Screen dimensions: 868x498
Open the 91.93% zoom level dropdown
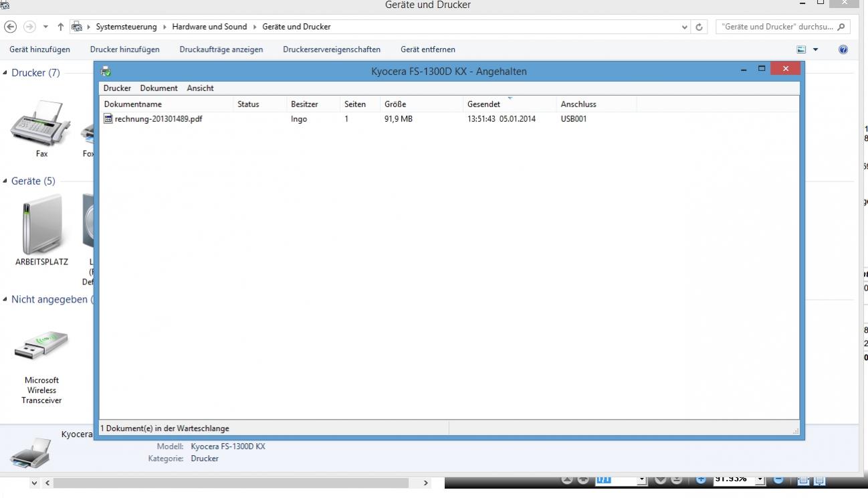[760, 480]
